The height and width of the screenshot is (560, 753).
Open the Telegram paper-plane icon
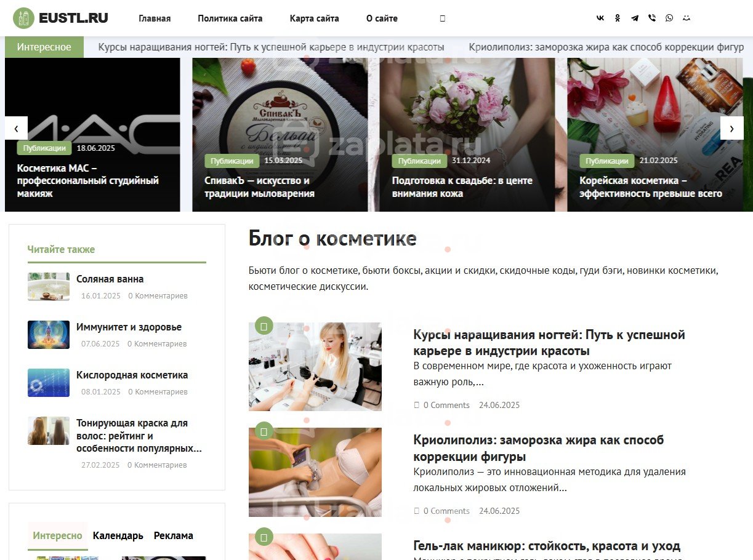tap(635, 18)
